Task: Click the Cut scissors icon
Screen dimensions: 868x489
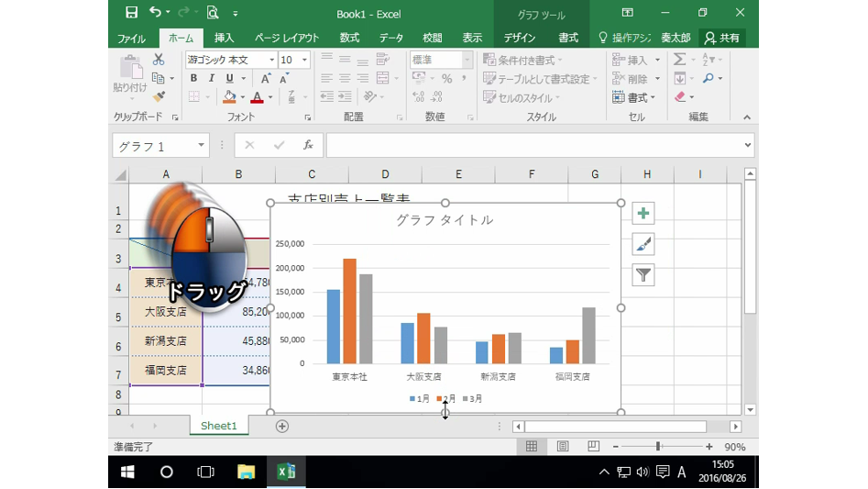Action: (159, 60)
